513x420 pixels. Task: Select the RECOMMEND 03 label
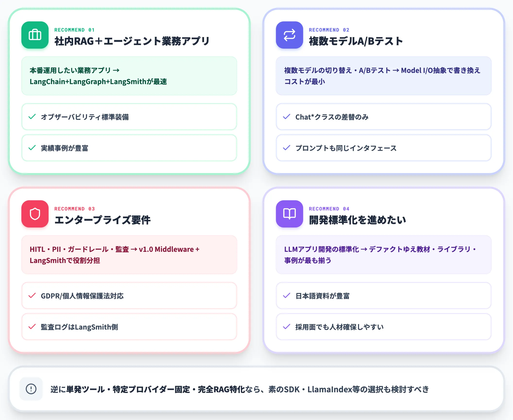click(74, 209)
